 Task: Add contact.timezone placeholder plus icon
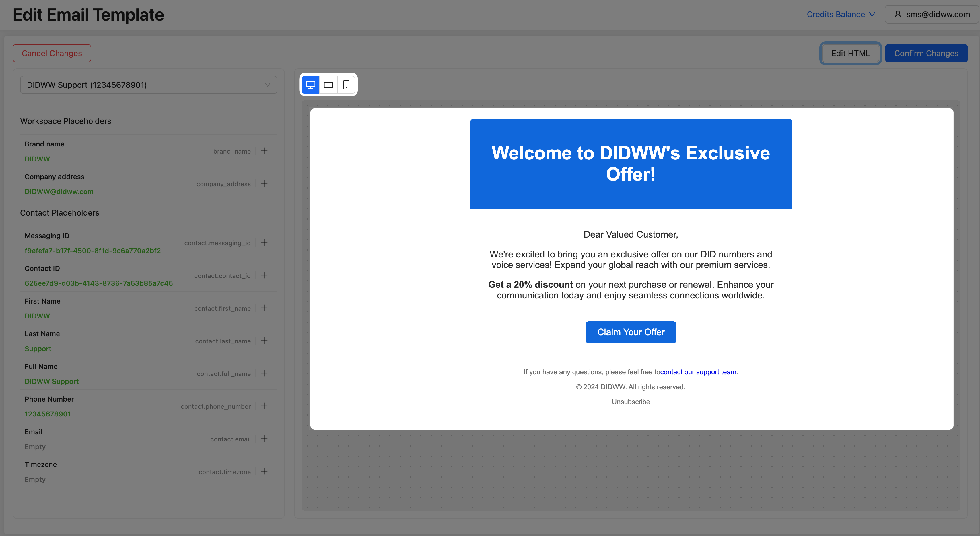[264, 472]
